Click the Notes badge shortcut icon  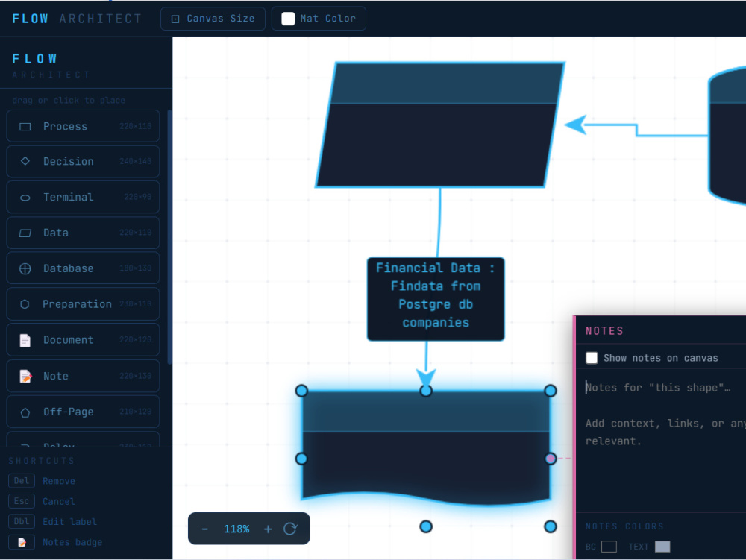click(22, 542)
